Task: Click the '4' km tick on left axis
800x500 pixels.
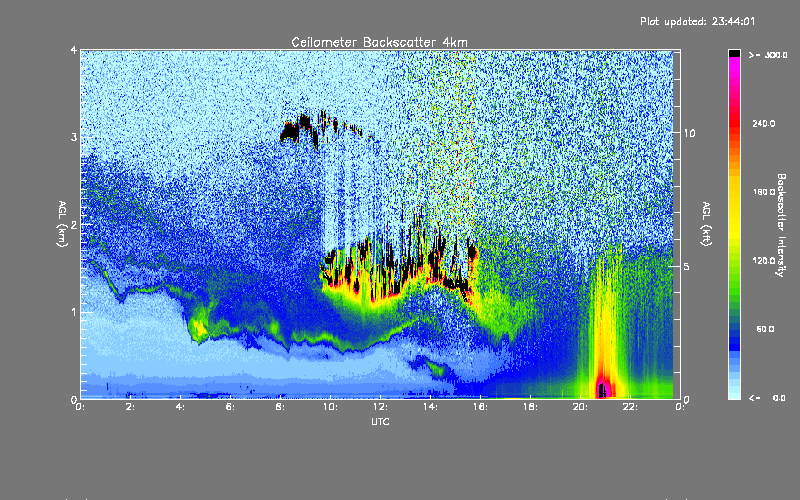Action: 74,50
